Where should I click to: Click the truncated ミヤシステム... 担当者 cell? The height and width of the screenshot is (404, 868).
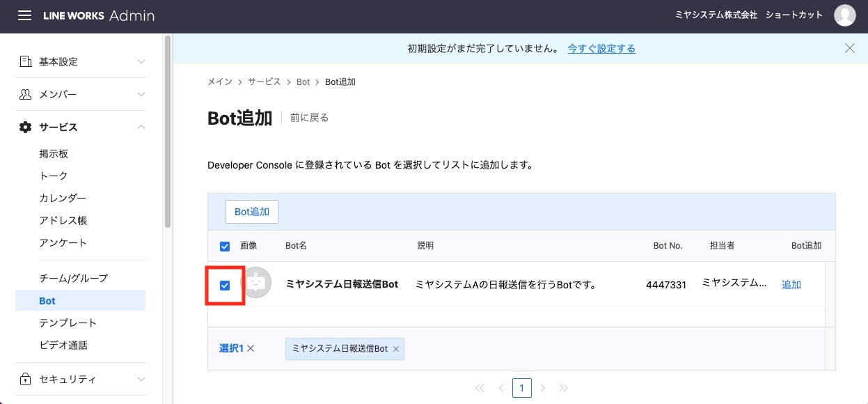734,283
